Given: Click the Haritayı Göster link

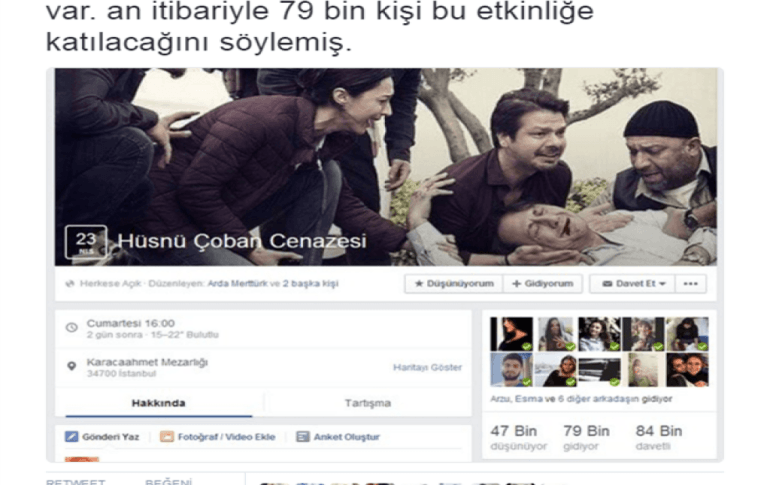Looking at the screenshot, I should point(427,367).
